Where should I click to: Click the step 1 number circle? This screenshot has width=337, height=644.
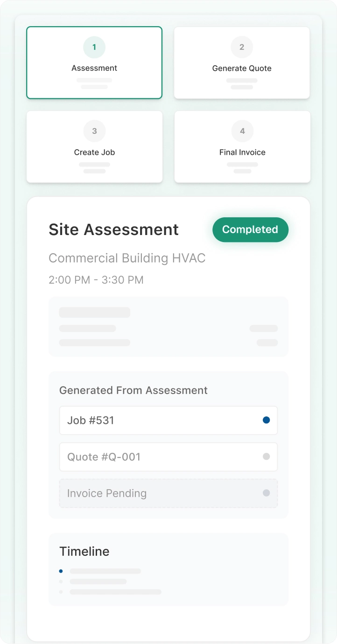94,47
